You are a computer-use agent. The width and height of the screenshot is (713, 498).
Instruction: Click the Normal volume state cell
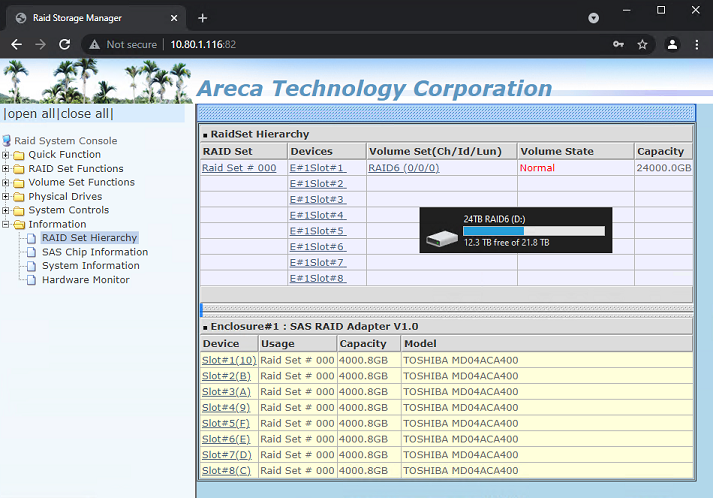coord(575,168)
